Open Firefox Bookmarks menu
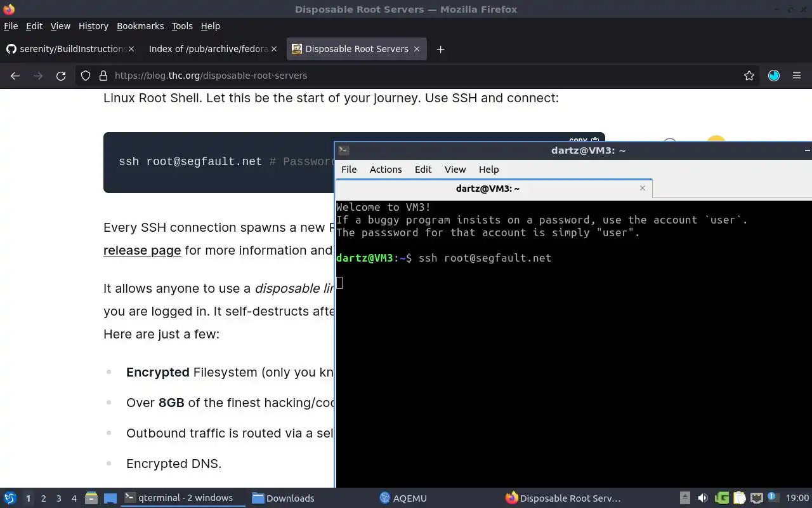 (x=140, y=26)
